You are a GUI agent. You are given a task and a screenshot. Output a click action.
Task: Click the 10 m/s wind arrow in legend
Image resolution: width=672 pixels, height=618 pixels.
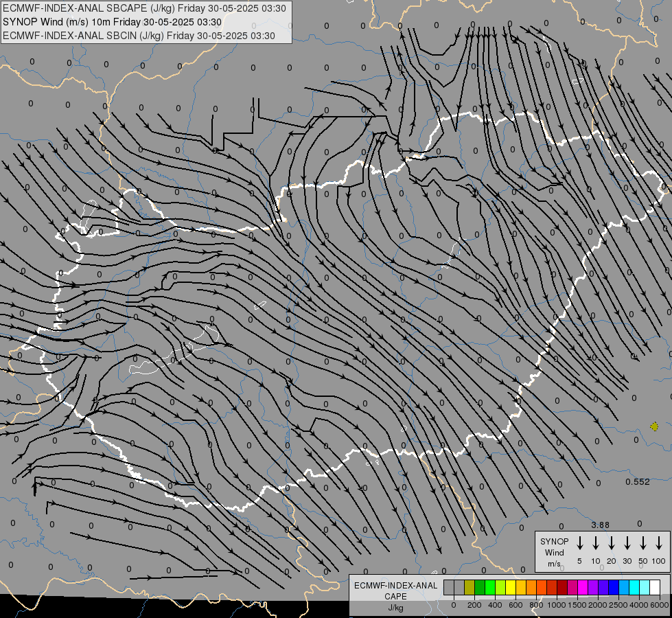tap(596, 542)
